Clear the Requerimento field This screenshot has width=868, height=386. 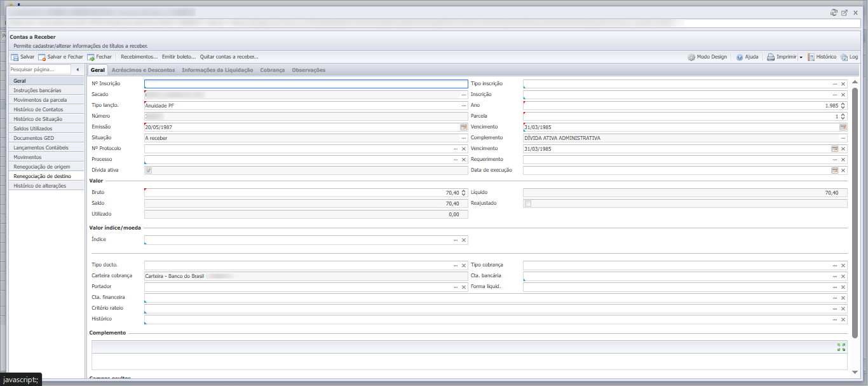(x=843, y=160)
